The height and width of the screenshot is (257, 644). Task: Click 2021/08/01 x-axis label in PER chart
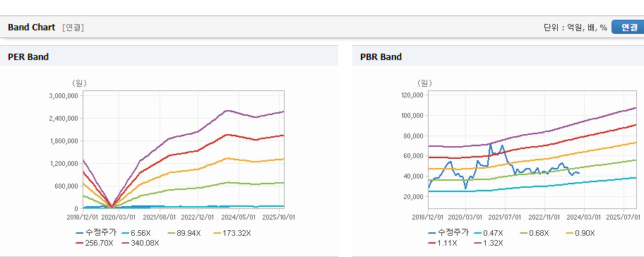pos(160,217)
